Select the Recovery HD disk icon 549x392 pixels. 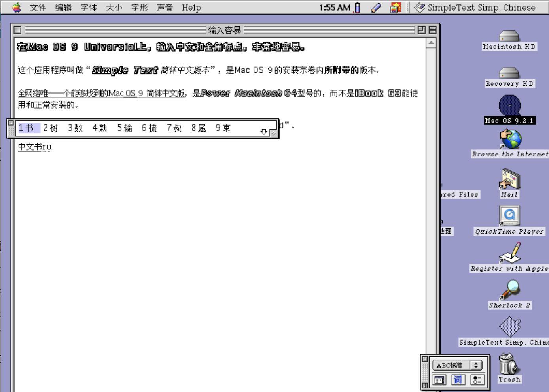509,78
